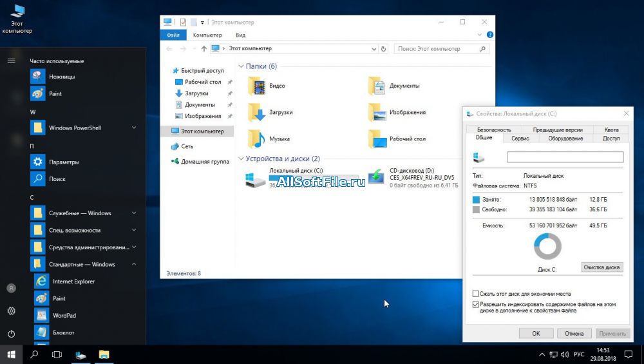The image size is (644, 364).
Task: Go up one folder level arrow
Action: pos(204,48)
